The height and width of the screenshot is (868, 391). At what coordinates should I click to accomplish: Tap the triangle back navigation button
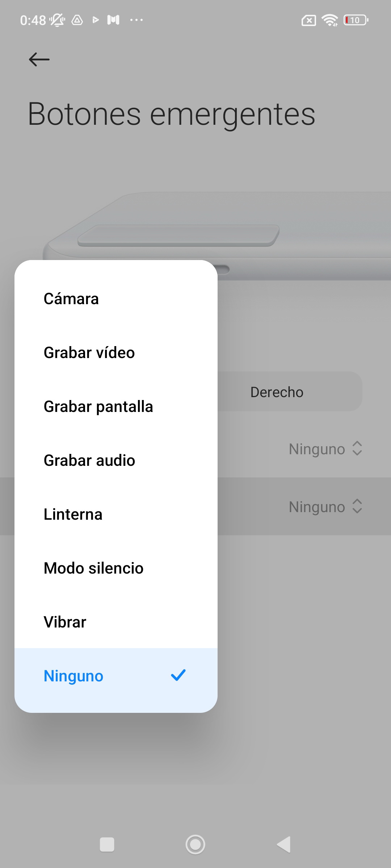click(x=284, y=844)
